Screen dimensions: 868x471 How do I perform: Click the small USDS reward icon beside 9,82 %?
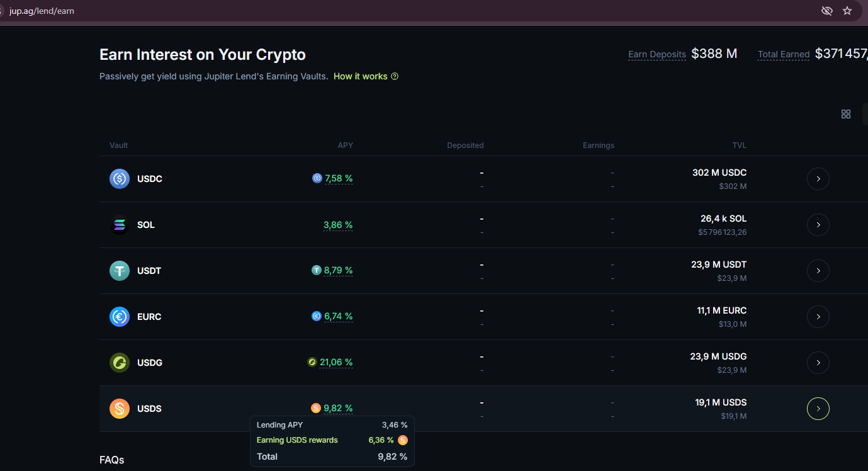316,408
